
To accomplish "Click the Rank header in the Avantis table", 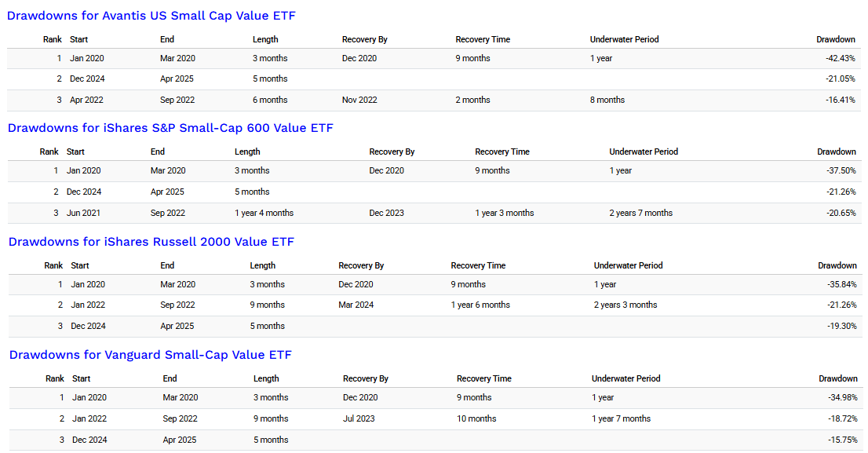I will pyautogui.click(x=52, y=39).
